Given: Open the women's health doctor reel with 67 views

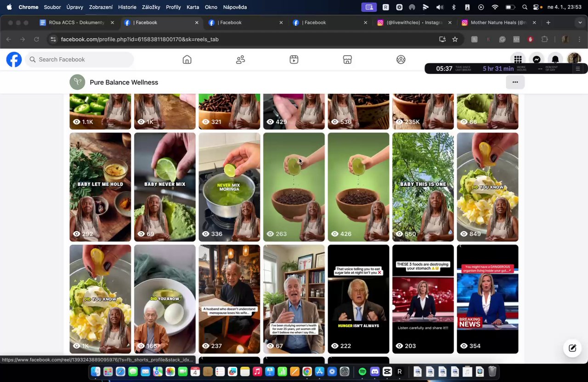Looking at the screenshot, I should pyautogui.click(x=294, y=299).
